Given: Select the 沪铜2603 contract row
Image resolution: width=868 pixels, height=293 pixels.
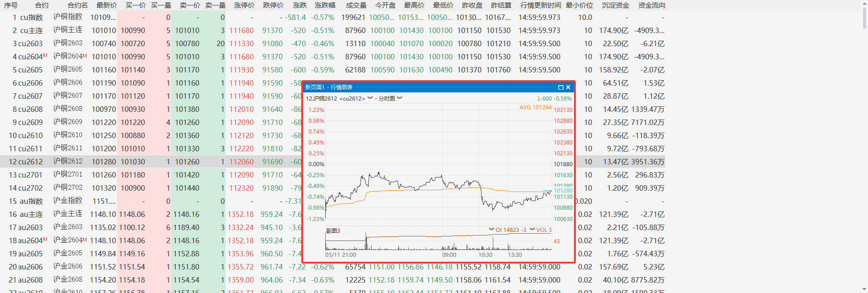Looking at the screenshot, I should (68, 43).
